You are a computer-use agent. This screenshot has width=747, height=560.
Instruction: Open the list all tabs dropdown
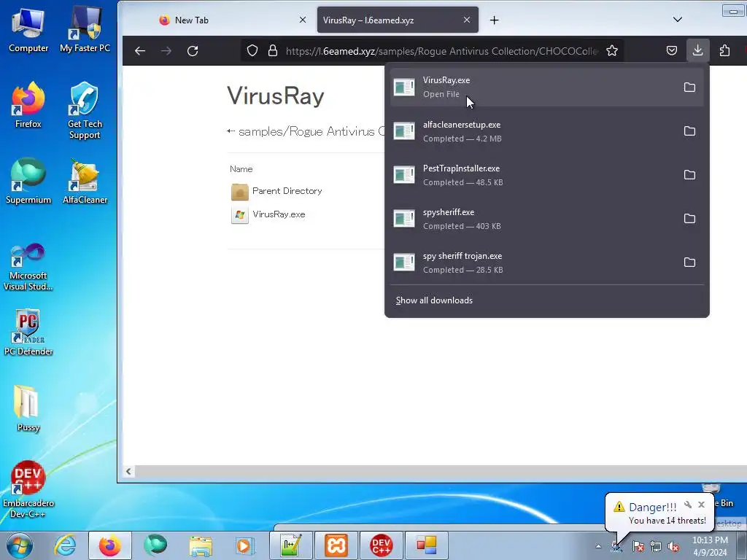(x=678, y=20)
